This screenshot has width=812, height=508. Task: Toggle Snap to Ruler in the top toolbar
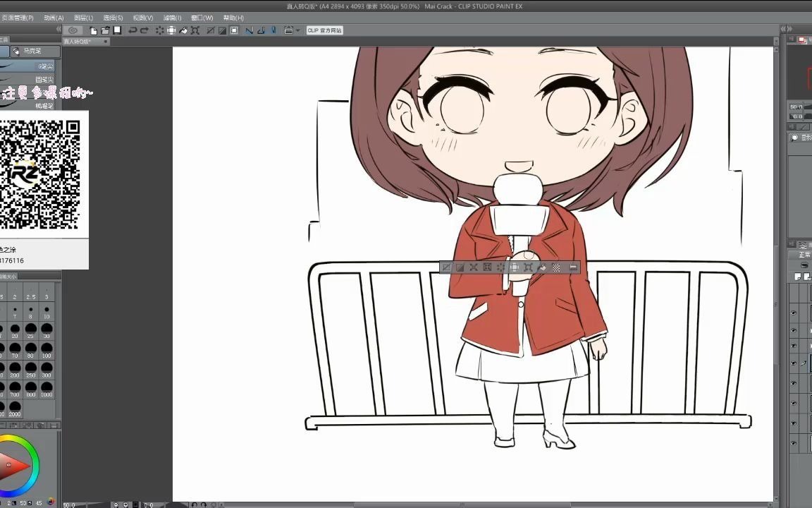250,30
